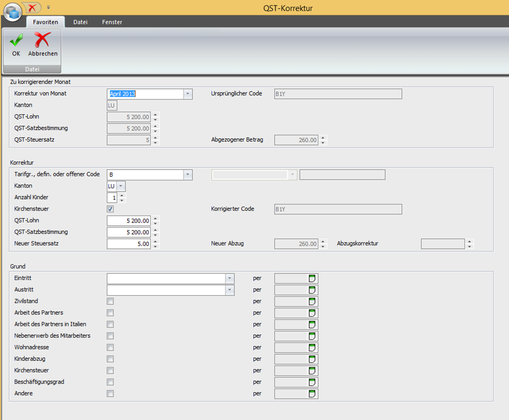The height and width of the screenshot is (420, 509).
Task: Expand the Korrektur von Monat dropdown
Action: [188, 94]
